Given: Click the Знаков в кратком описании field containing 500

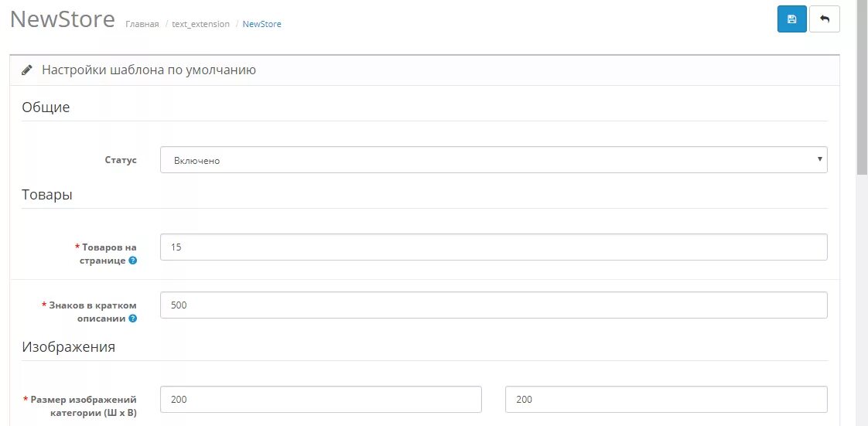Looking at the screenshot, I should coord(494,305).
